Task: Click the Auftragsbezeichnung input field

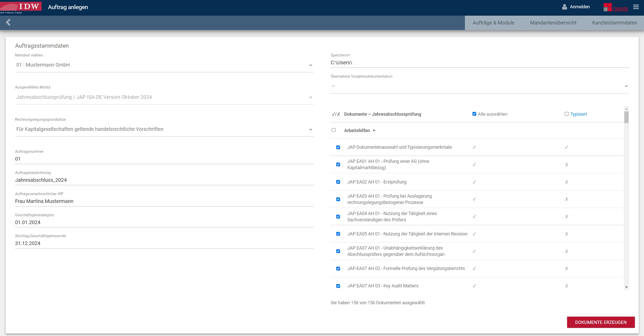Action: click(x=164, y=180)
